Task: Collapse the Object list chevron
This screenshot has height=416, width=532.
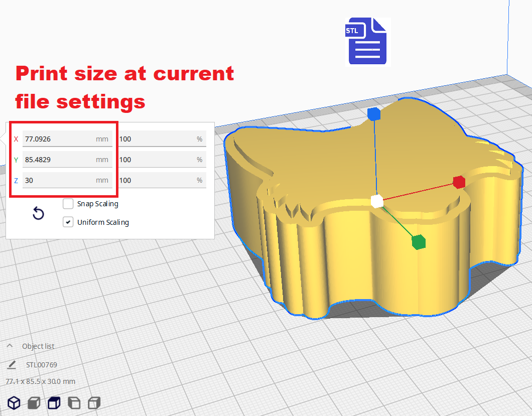Action: coord(10,346)
